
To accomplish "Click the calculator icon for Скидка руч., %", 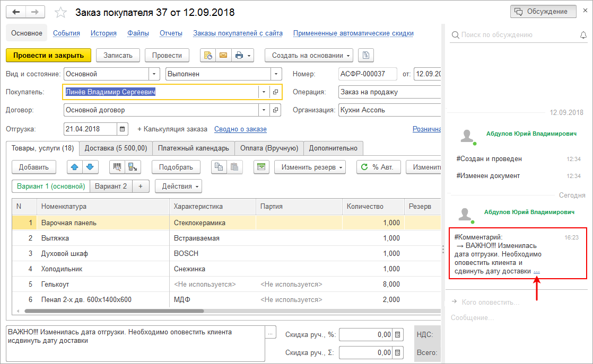I will [x=398, y=334].
